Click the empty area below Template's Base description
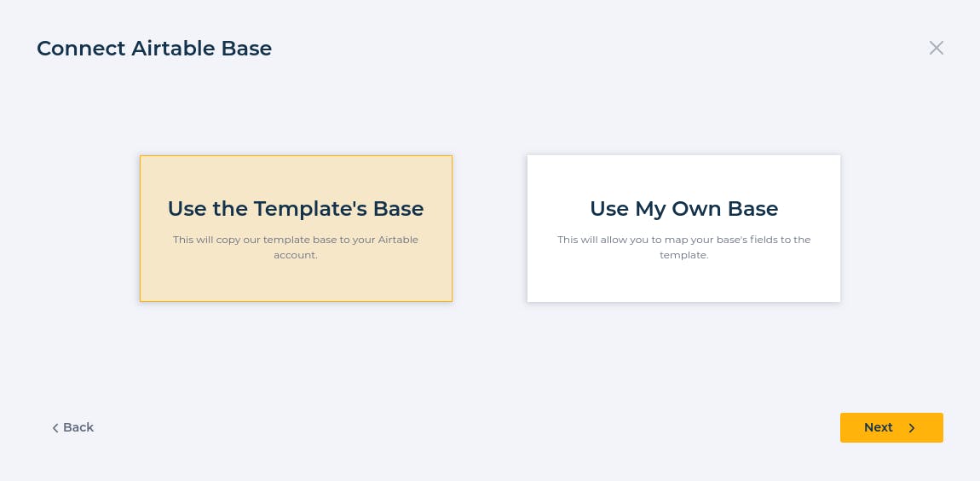Screen dimensions: 980x481 click(x=296, y=281)
